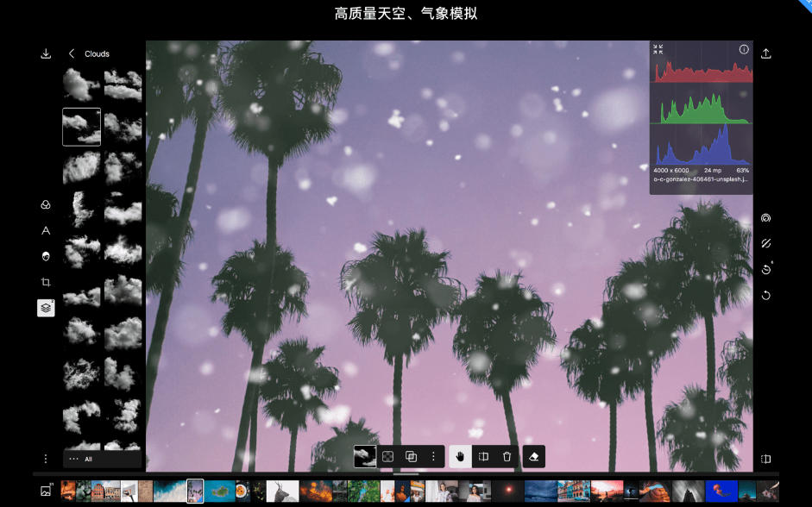
Task: Click the download/import icon at top left
Action: click(46, 53)
